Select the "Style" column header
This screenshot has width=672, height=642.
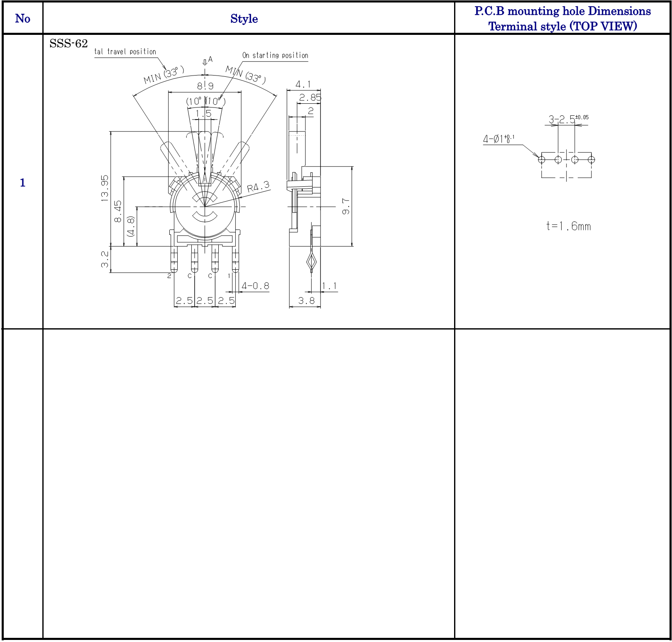[244, 19]
